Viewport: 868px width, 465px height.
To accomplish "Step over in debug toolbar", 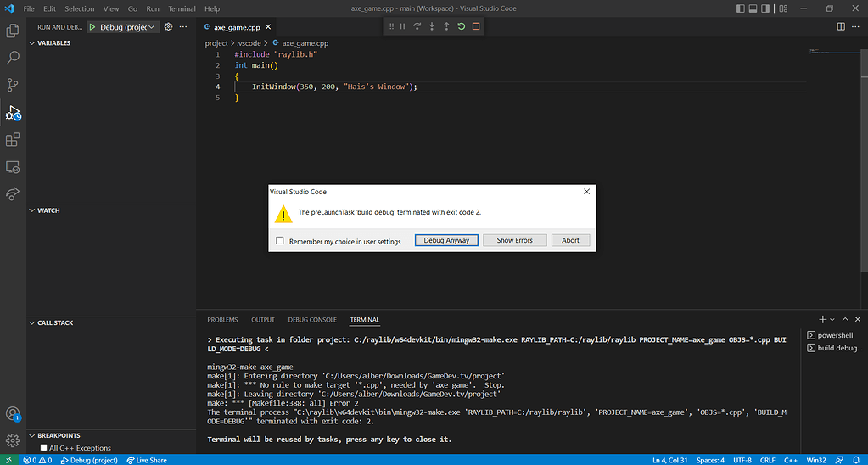I will point(417,26).
